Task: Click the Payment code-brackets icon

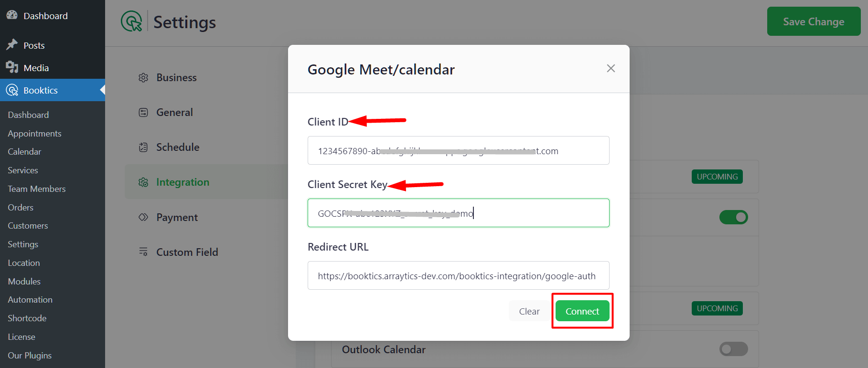Action: pyautogui.click(x=143, y=217)
